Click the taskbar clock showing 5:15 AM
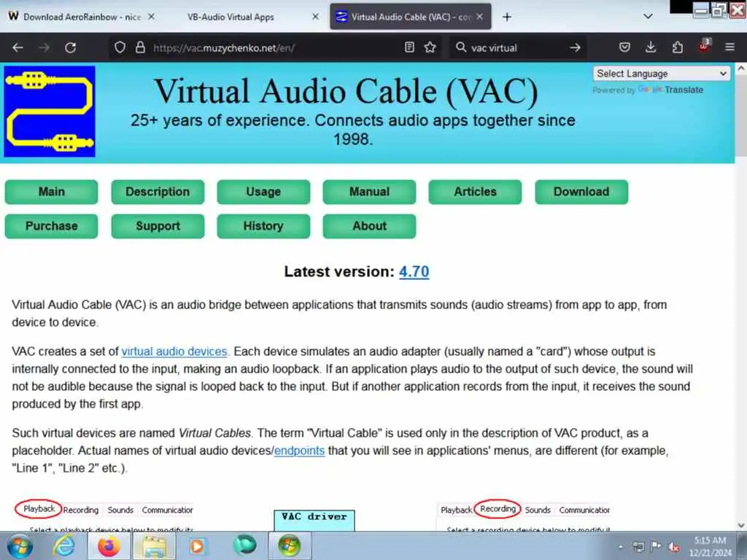This screenshot has width=747, height=560. [710, 547]
